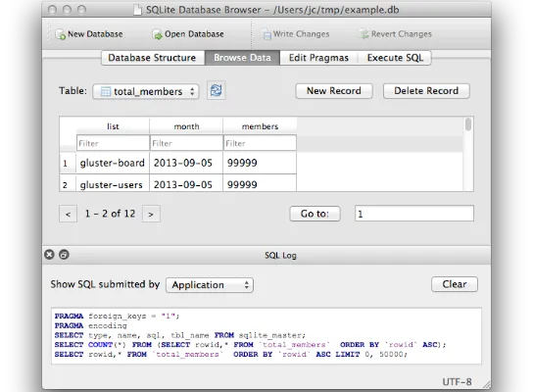Click the "1 - 2 of 12" record range label

tap(110, 214)
